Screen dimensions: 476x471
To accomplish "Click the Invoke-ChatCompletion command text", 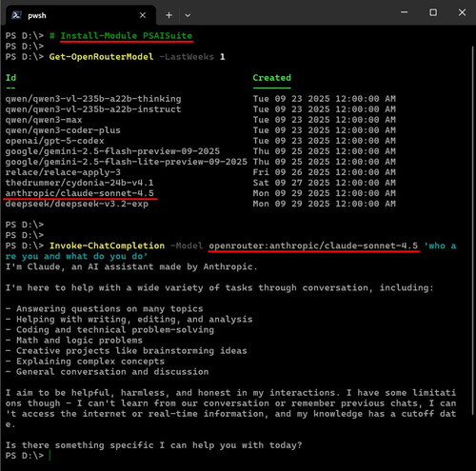I will [x=107, y=245].
